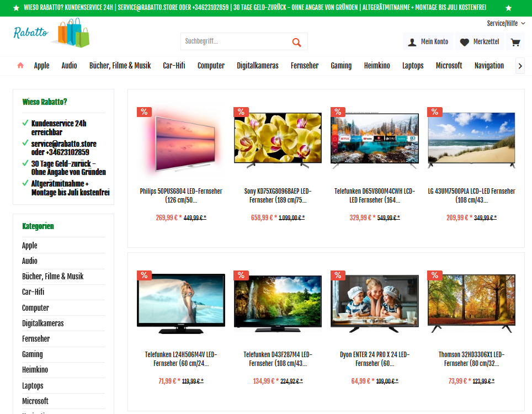Screen dimensions: 532x414
Task: Click the Rabatto shopping bags logo
Action: pos(51,33)
